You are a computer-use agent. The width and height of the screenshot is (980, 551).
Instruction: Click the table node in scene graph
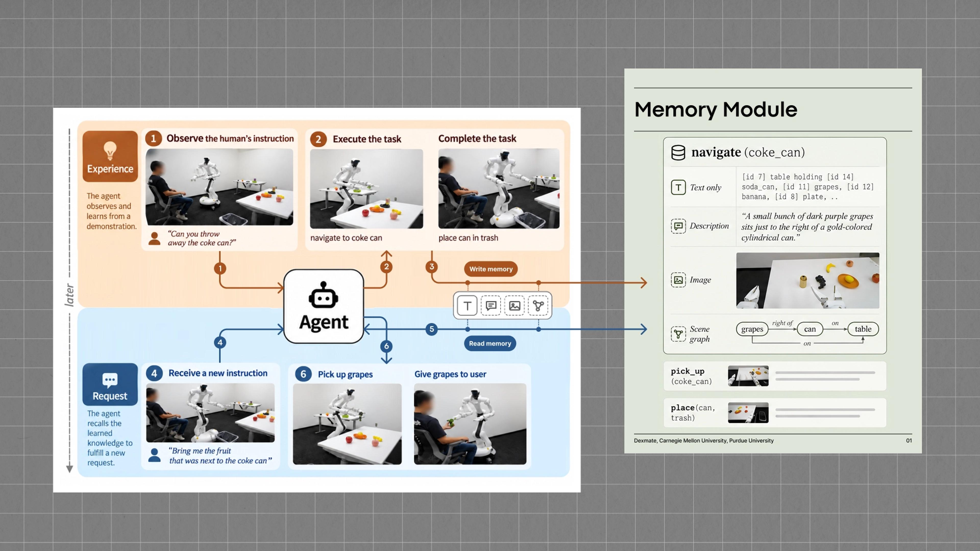[x=863, y=329]
